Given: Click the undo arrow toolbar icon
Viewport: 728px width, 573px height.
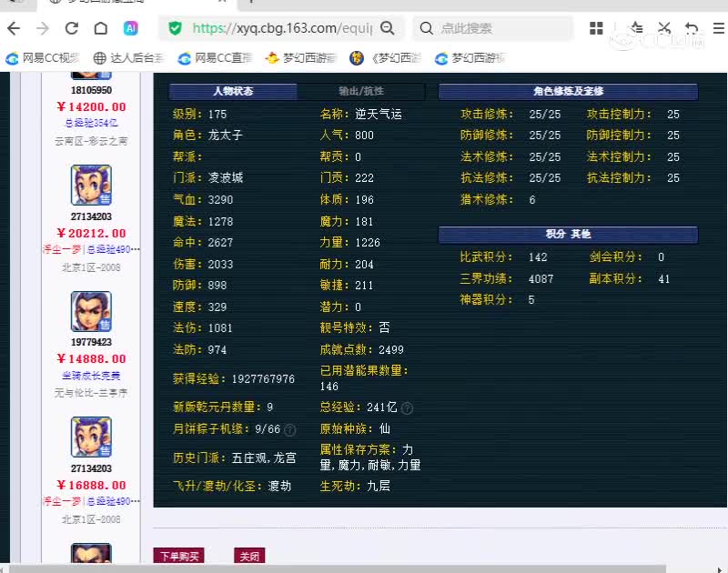Looking at the screenshot, I should (692, 28).
